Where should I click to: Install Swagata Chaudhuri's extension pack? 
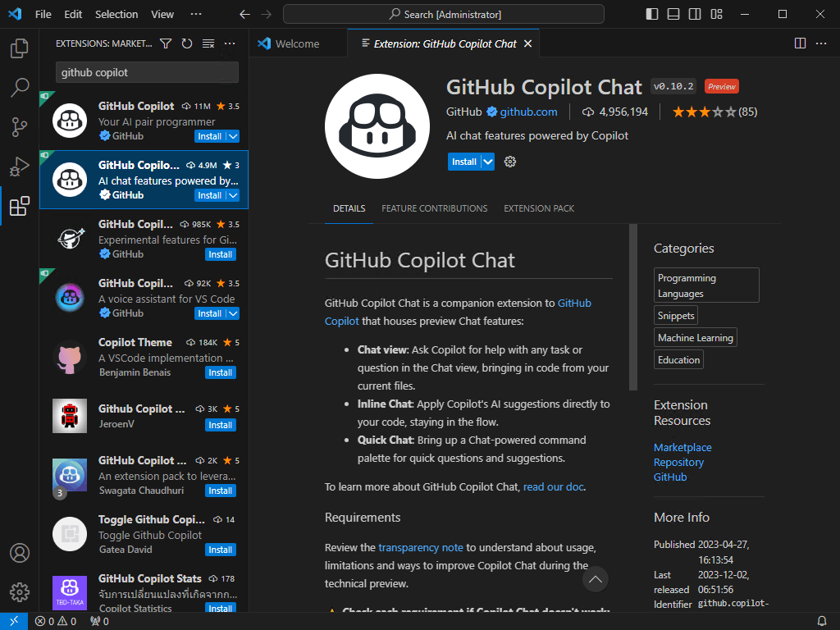(x=220, y=491)
